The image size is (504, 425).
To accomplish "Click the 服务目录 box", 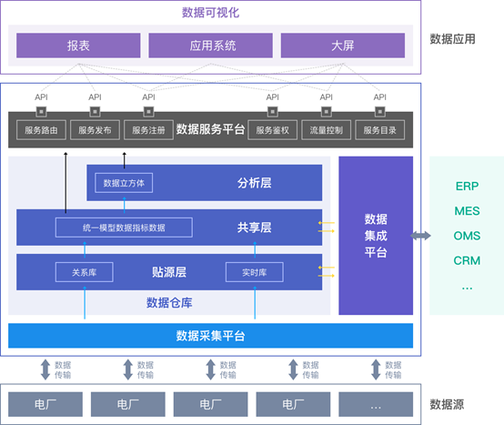I will pos(380,130).
